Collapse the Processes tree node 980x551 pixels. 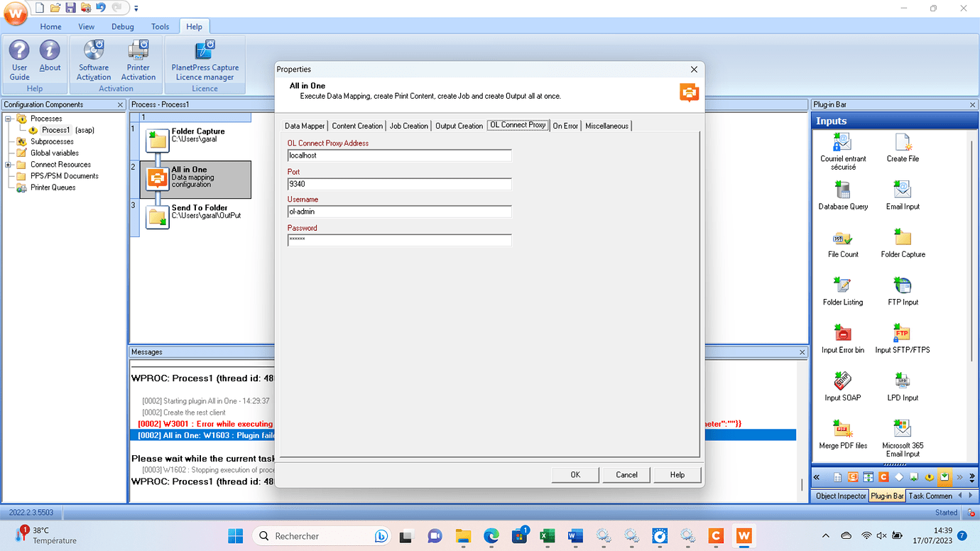click(x=6, y=118)
